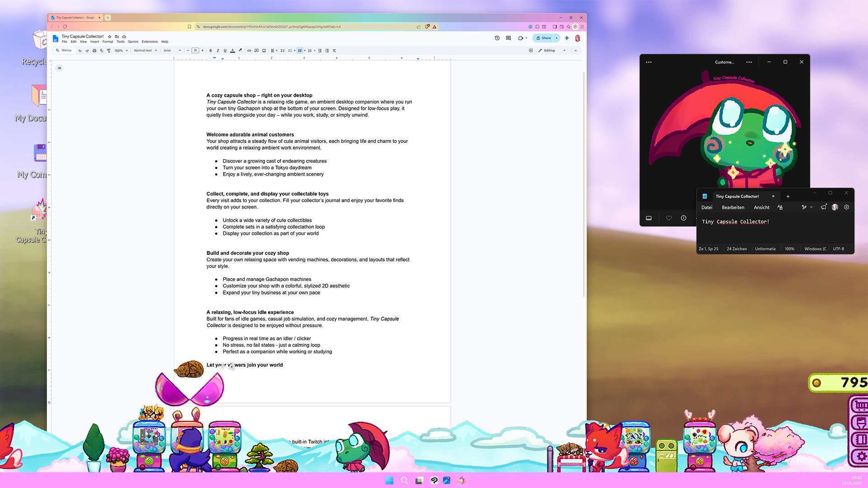This screenshot has width=868, height=488.
Task: Open the Insert menu
Action: click(94, 42)
